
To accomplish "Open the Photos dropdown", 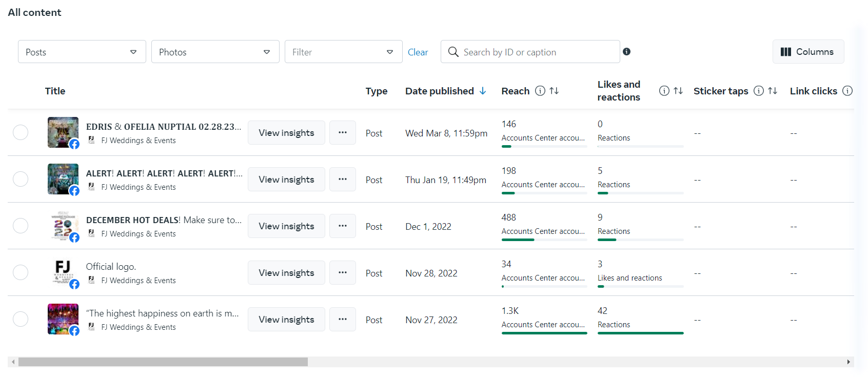I will click(x=215, y=52).
